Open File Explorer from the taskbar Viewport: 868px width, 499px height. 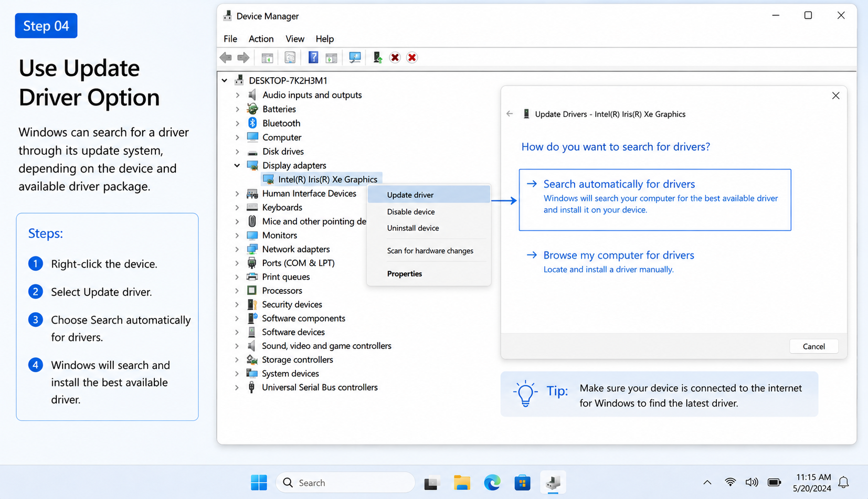pos(462,482)
